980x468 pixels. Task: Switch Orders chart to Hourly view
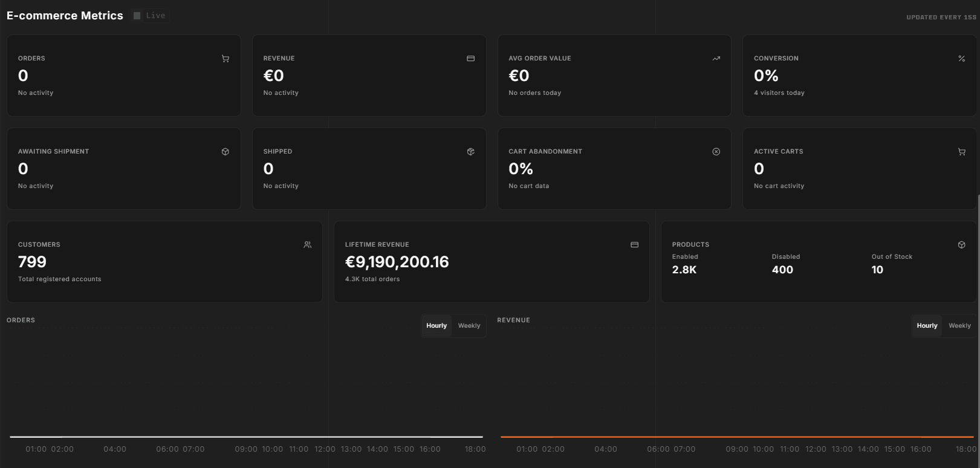point(436,325)
